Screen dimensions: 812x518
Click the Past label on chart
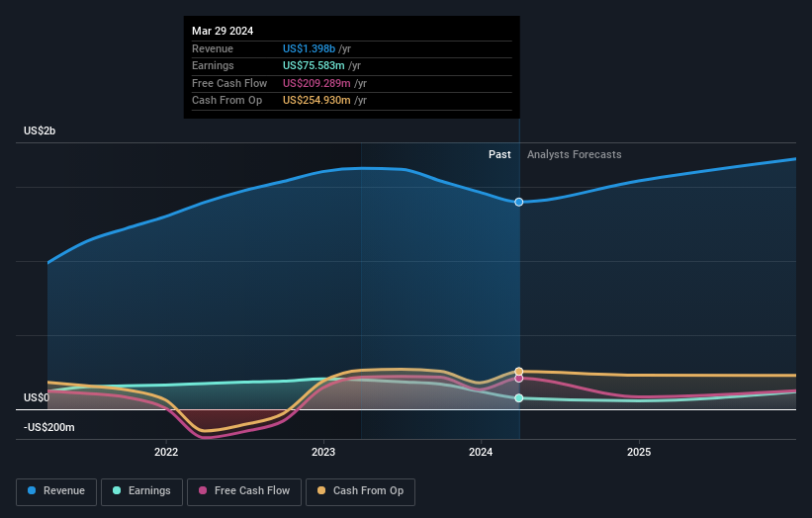coord(499,154)
